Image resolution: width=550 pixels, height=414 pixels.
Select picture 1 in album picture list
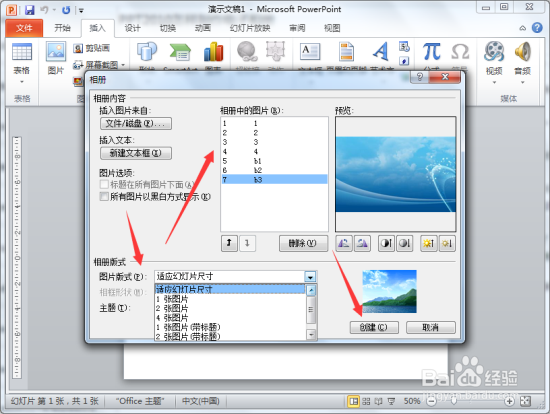[274, 123]
